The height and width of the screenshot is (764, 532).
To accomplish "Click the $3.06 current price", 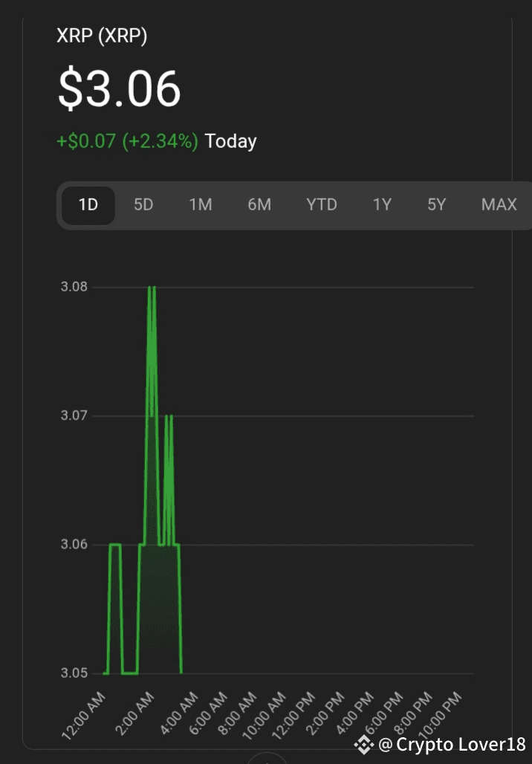I will point(120,90).
